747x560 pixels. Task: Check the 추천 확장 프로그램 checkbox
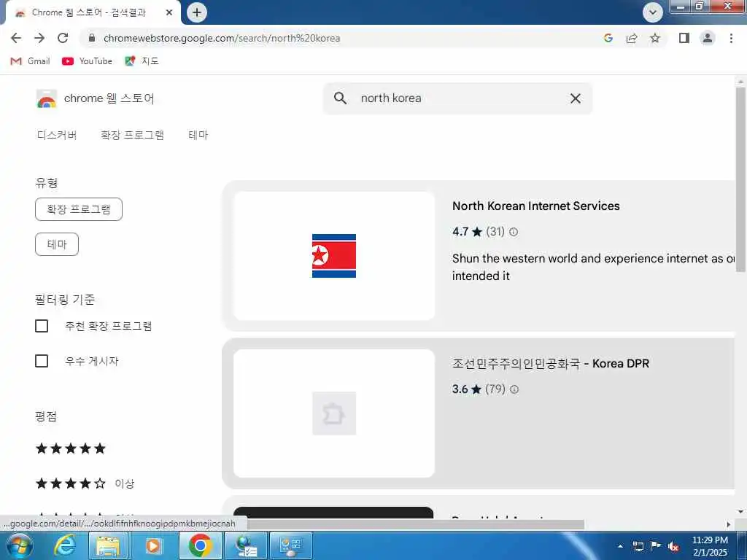(x=42, y=326)
